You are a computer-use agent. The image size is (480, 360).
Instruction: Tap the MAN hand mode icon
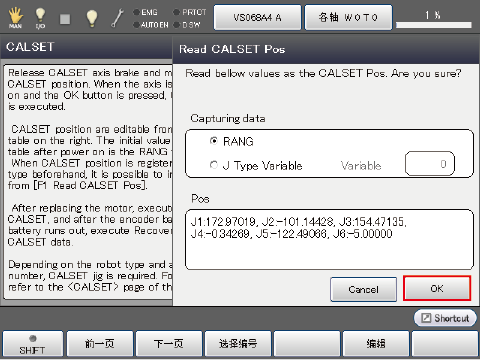pos(15,18)
